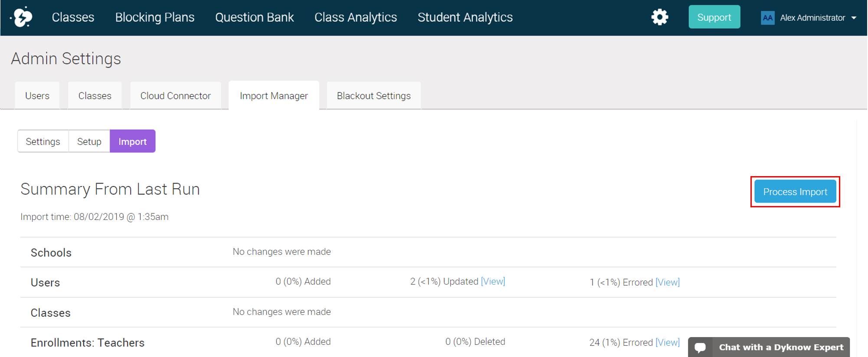
Task: Click the chat bubble icon
Action: 700,347
